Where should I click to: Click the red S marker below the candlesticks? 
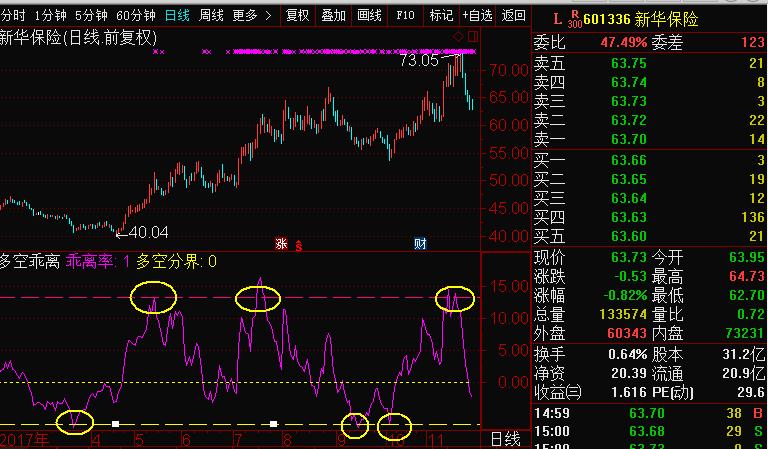(x=298, y=246)
